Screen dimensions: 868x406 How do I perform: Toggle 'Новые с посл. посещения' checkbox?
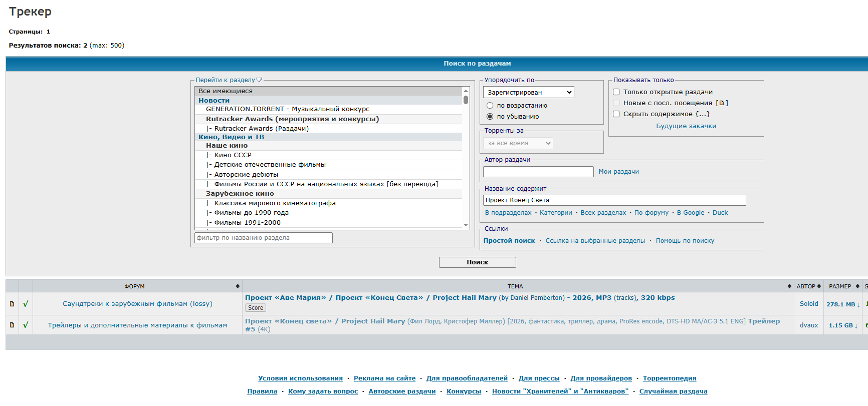pyautogui.click(x=616, y=103)
